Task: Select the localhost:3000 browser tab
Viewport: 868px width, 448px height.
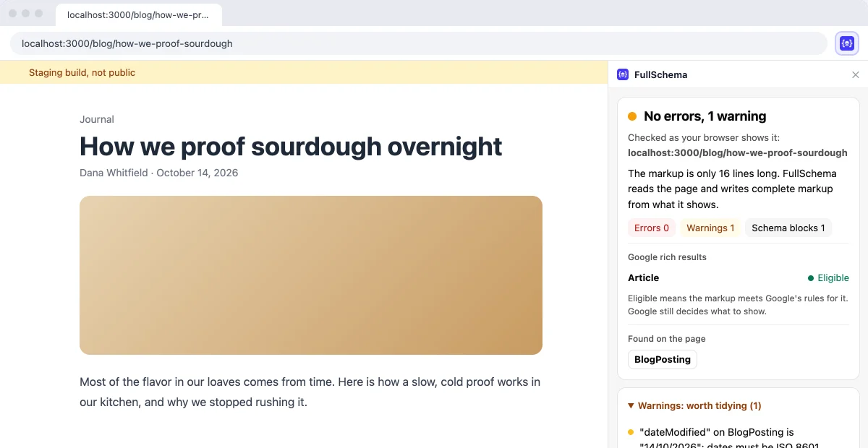Action: tap(139, 14)
